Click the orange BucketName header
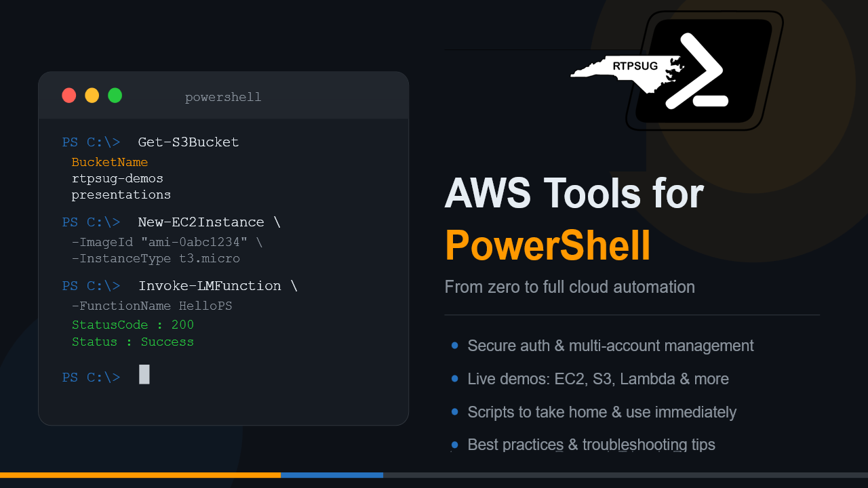Image resolution: width=868 pixels, height=488 pixels. click(x=110, y=162)
